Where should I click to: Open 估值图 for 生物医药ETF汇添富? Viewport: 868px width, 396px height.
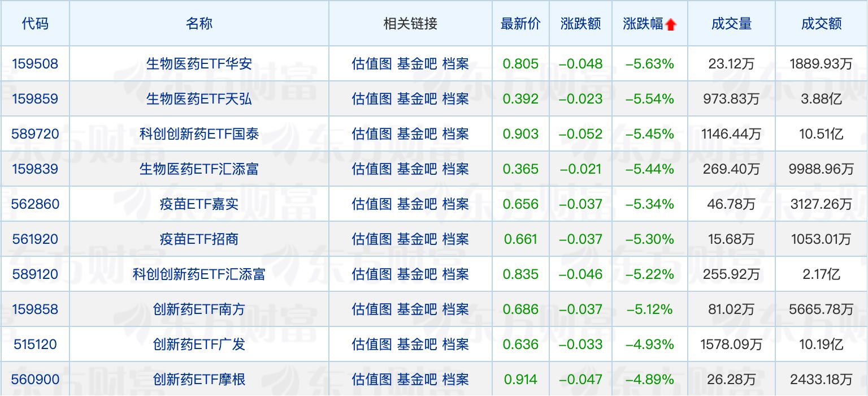click(371, 169)
